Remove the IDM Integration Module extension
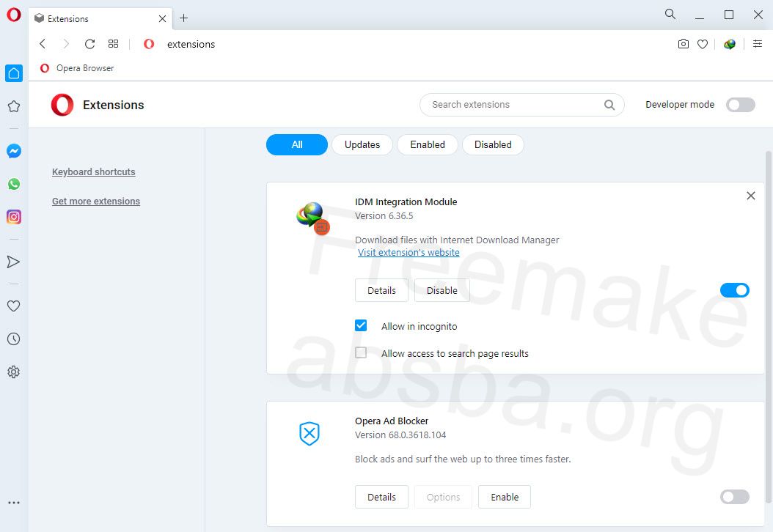 (x=751, y=196)
